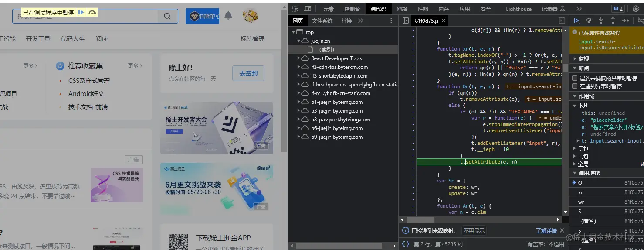Open the Android好文 collection link
The image size is (644, 250).
click(x=86, y=94)
